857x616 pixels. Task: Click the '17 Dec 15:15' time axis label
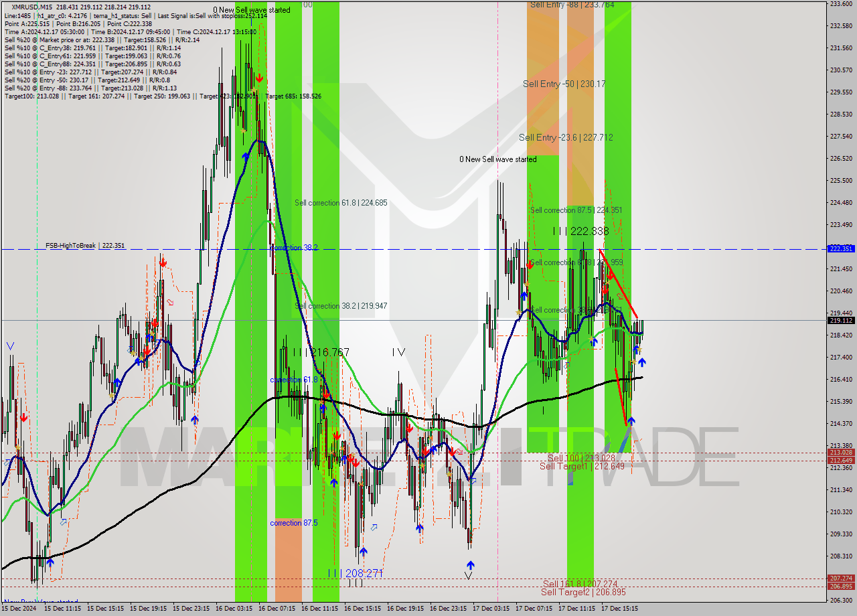click(x=620, y=609)
